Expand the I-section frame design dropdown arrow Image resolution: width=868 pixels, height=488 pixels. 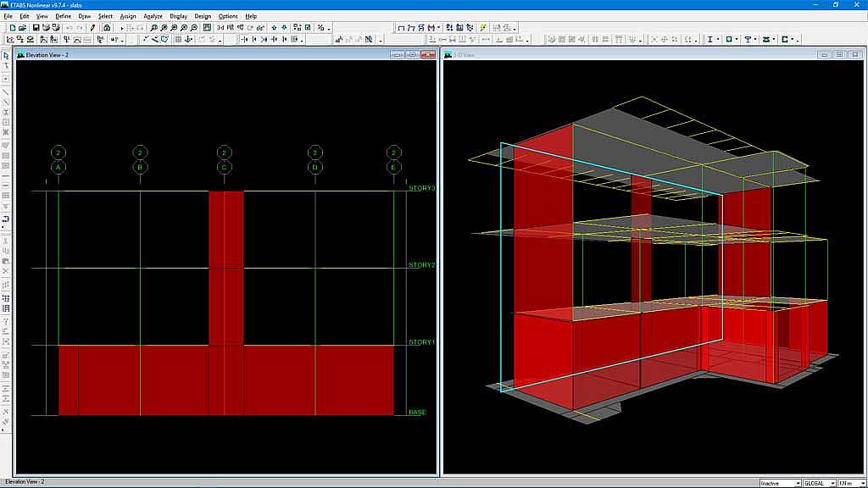coord(717,39)
